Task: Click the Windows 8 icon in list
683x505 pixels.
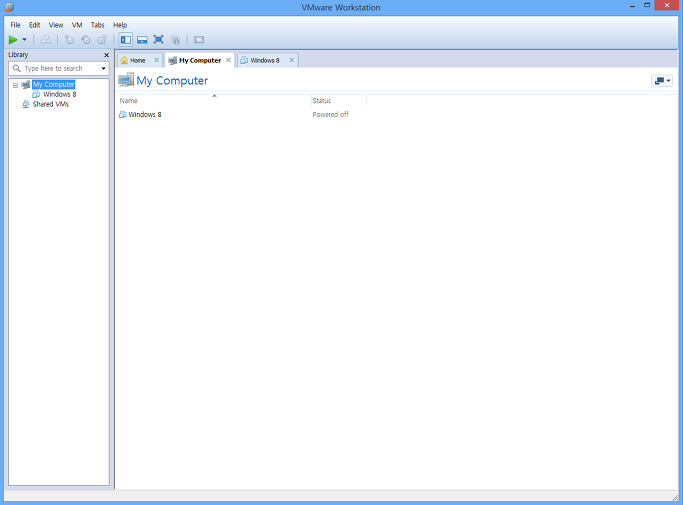Action: 123,115
